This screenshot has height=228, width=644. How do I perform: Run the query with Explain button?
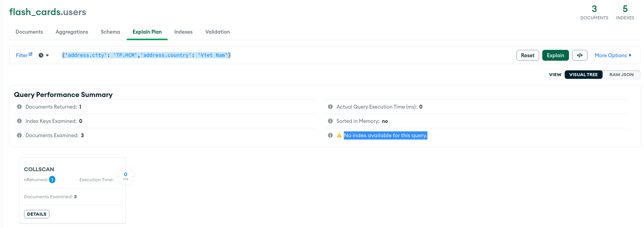[555, 55]
